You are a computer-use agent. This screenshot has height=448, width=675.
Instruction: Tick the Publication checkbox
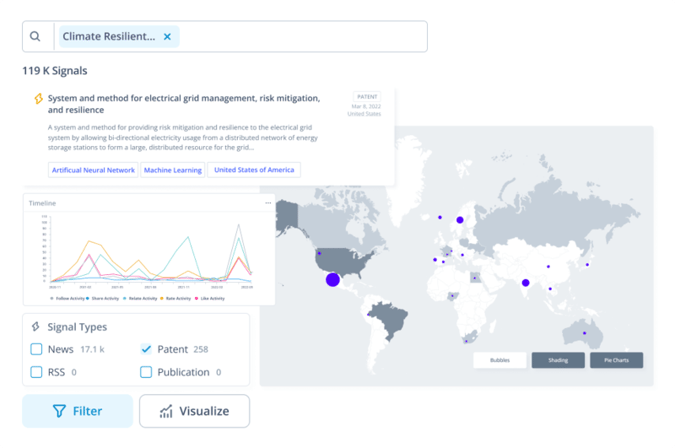pos(146,372)
